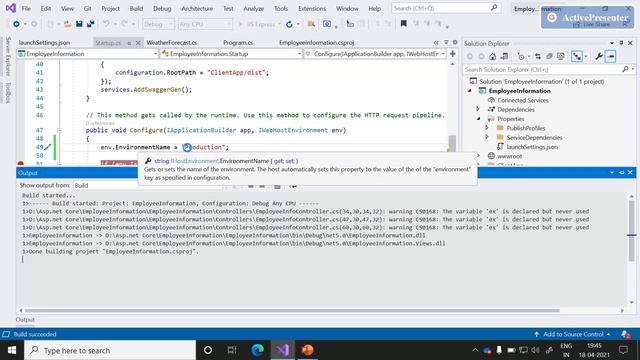Collapse the EmployeeInformation project node
Viewport: 640px width, 360px height.
click(469, 91)
